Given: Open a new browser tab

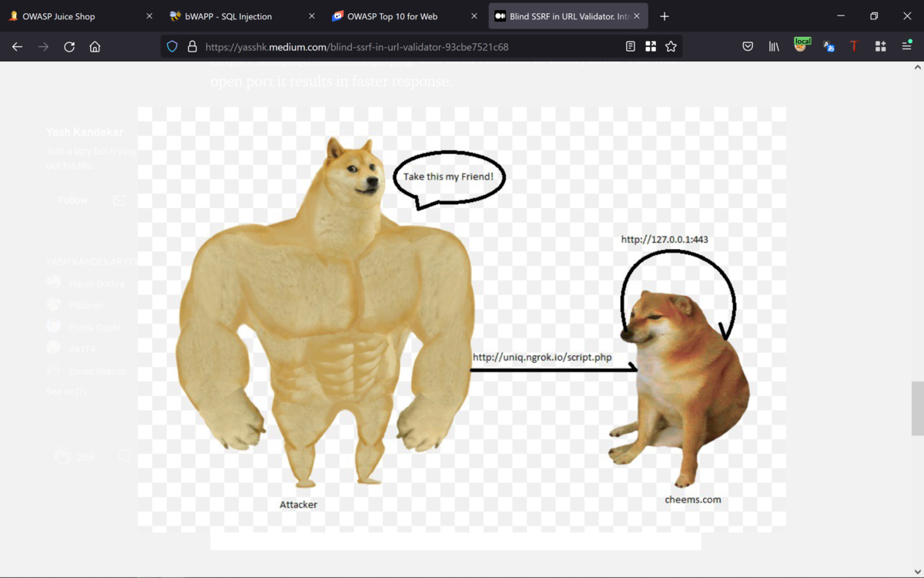Looking at the screenshot, I should click(x=665, y=16).
